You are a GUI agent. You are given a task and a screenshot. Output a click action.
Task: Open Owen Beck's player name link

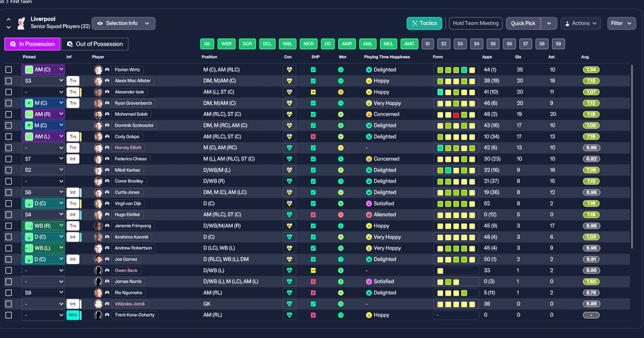click(x=126, y=271)
